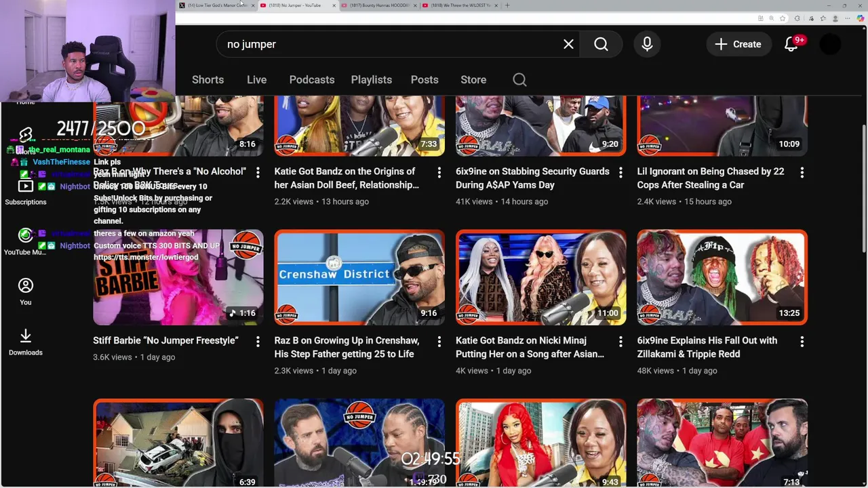Open options menu for 6ix9ine Fall Out video
The image size is (868, 488).
[x=802, y=342]
